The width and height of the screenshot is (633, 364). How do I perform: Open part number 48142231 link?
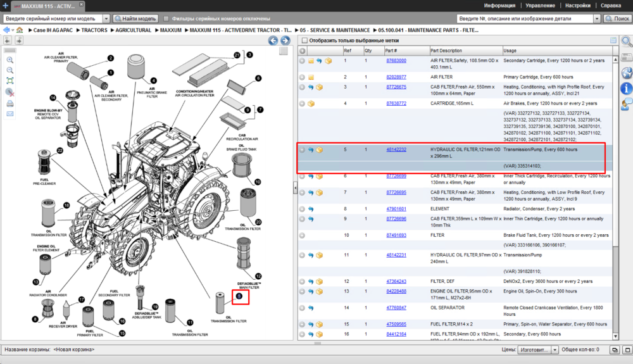[396, 255]
